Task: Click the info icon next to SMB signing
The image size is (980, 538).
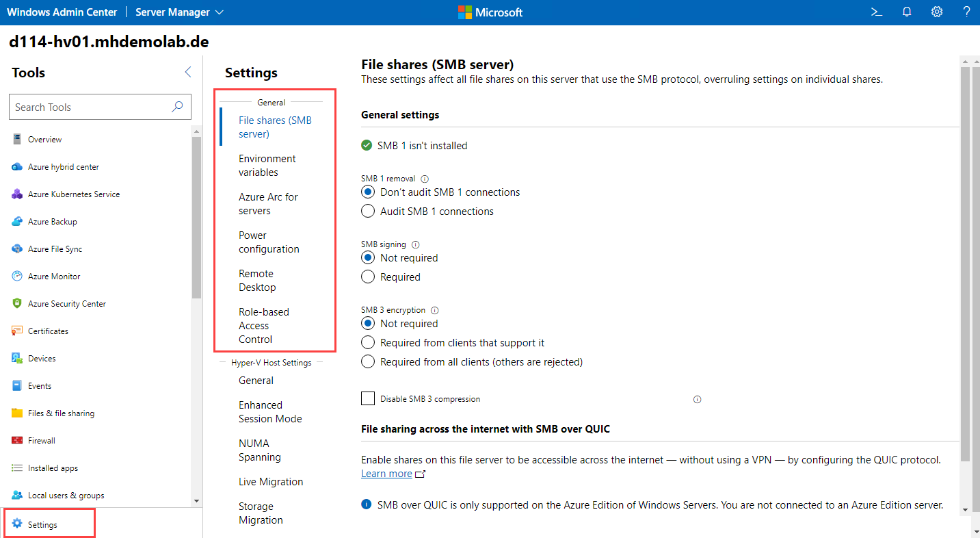Action: [416, 244]
